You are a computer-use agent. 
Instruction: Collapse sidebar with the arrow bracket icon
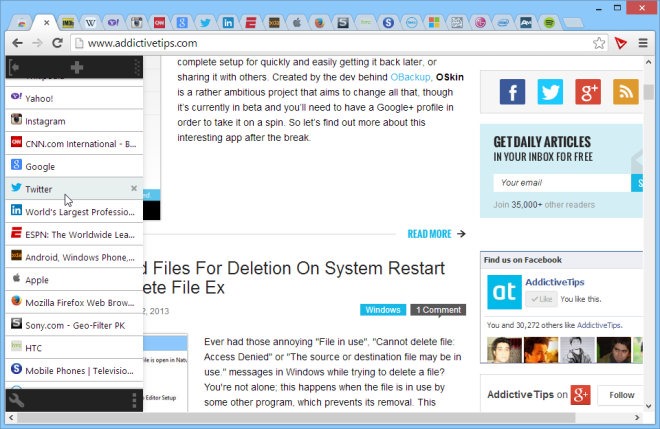[14, 67]
